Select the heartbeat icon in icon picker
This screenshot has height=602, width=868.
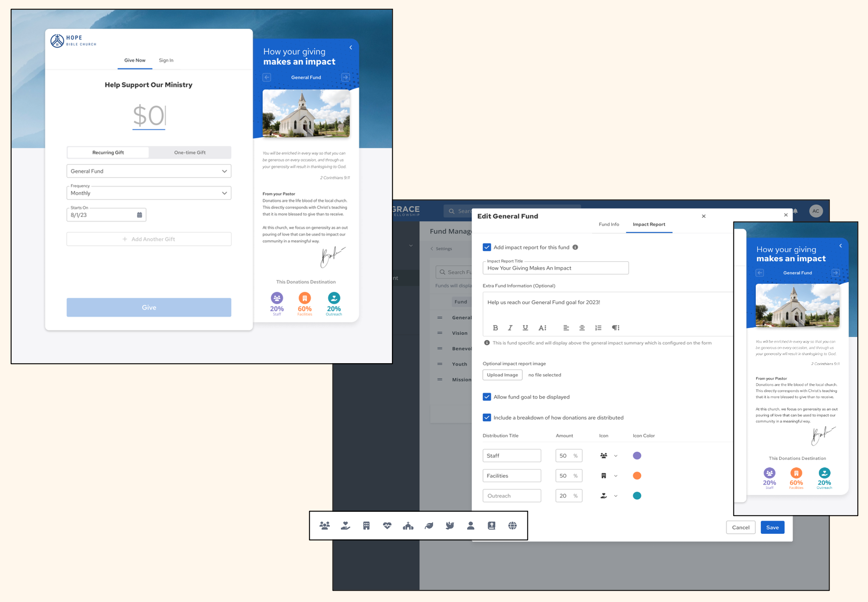pos(387,526)
